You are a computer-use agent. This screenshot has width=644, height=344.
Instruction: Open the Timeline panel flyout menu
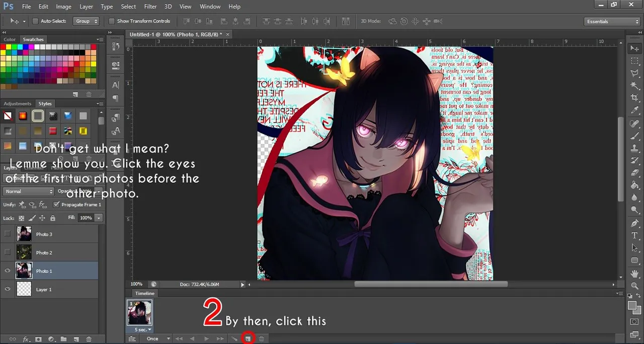620,293
